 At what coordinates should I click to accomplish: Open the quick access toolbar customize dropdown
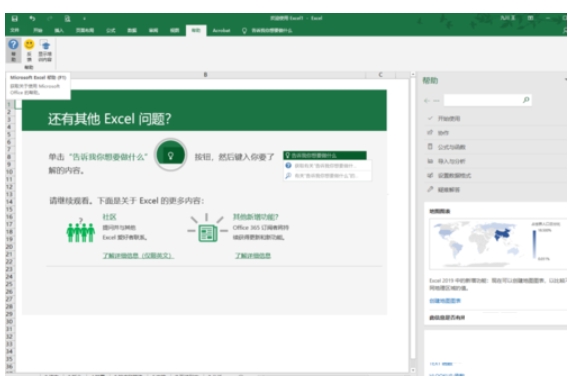pos(84,18)
